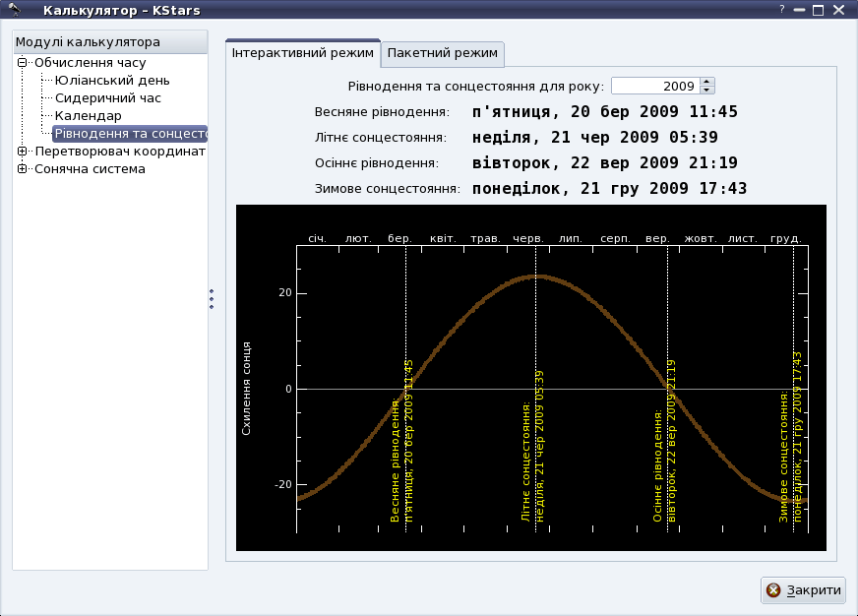This screenshot has height=616, width=858.
Task: Click the Закрити button
Action: coord(804,590)
